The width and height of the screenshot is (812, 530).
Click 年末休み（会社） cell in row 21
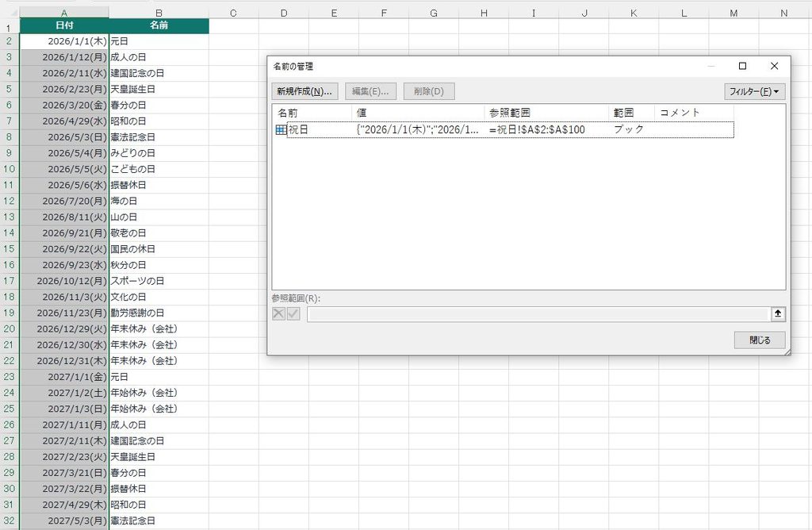coord(159,345)
